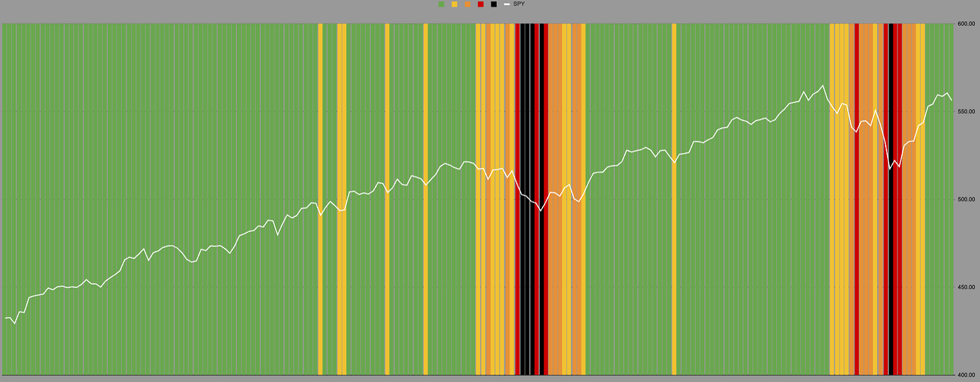Screen dimensions: 980x382
Task: Click the red legend swatch
Action: click(481, 4)
